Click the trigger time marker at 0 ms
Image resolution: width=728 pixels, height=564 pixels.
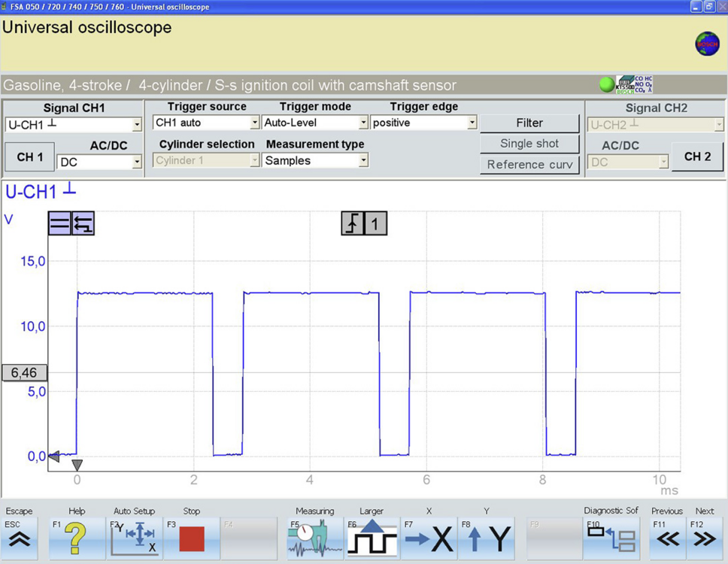(77, 465)
